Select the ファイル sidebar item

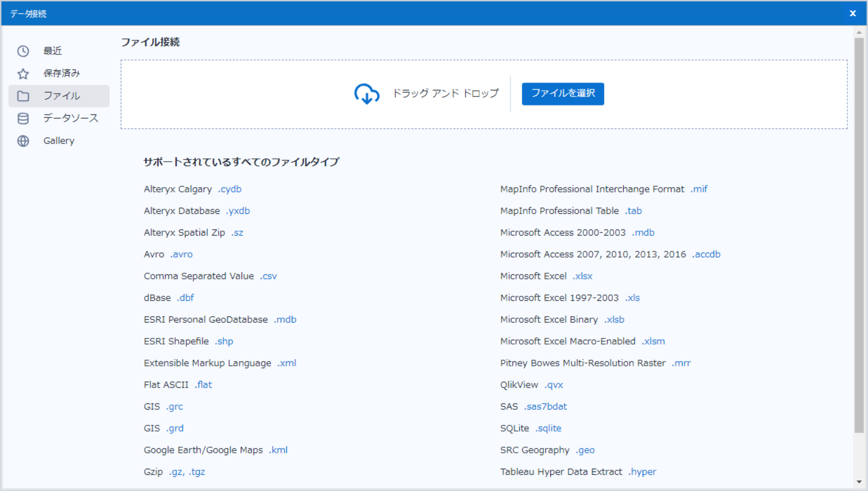click(59, 96)
